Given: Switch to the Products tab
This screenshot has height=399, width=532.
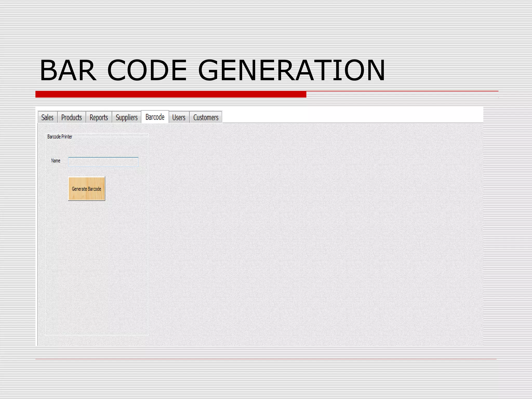Looking at the screenshot, I should [x=71, y=117].
